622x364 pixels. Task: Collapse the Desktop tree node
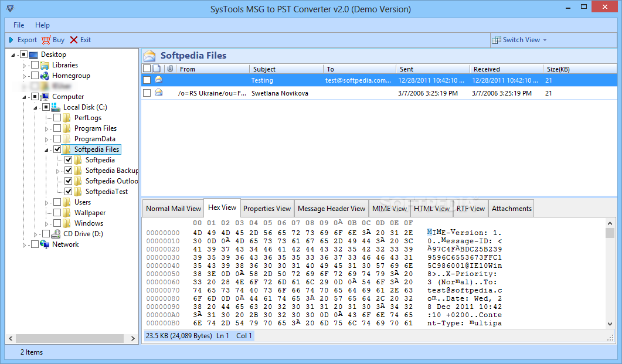(13, 55)
